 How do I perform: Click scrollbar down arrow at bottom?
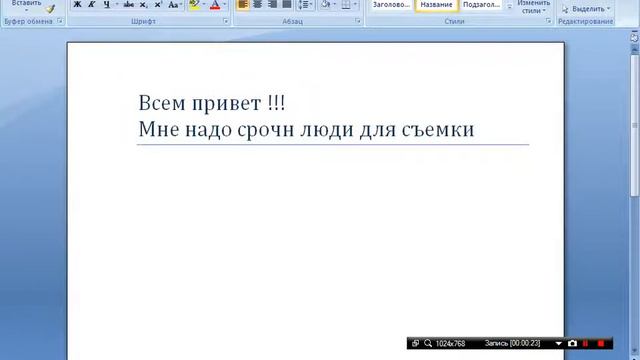[x=635, y=352]
